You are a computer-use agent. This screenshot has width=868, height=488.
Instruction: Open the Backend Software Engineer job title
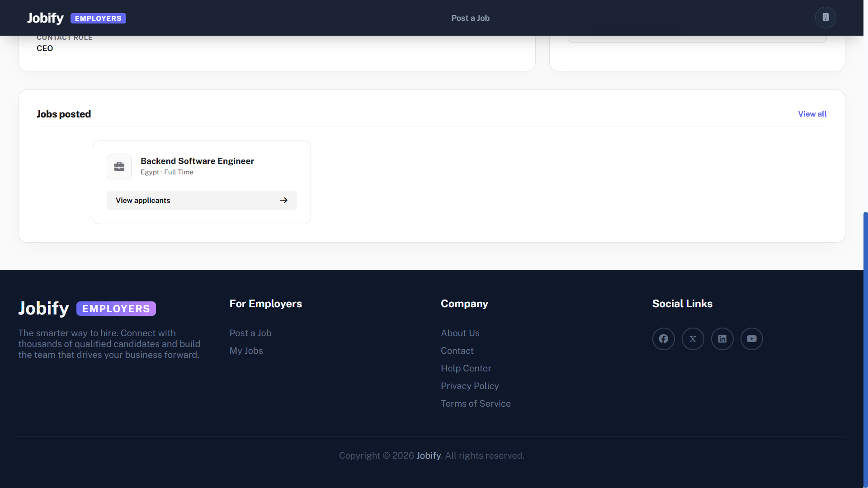tap(197, 161)
